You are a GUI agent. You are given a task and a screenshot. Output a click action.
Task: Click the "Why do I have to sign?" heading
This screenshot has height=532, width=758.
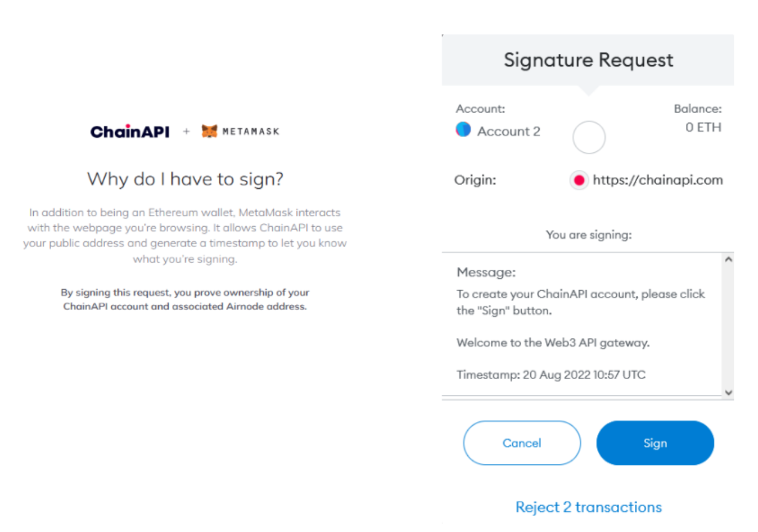185,179
